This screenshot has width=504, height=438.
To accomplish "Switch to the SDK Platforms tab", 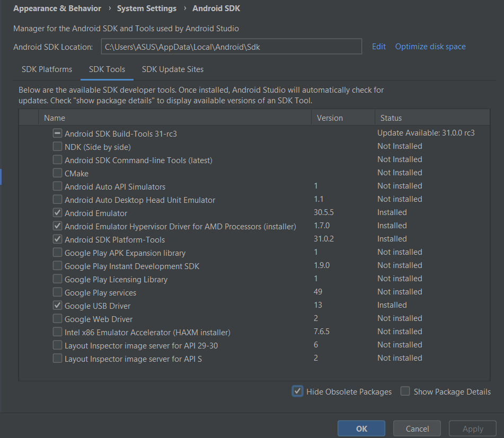I will (47, 69).
